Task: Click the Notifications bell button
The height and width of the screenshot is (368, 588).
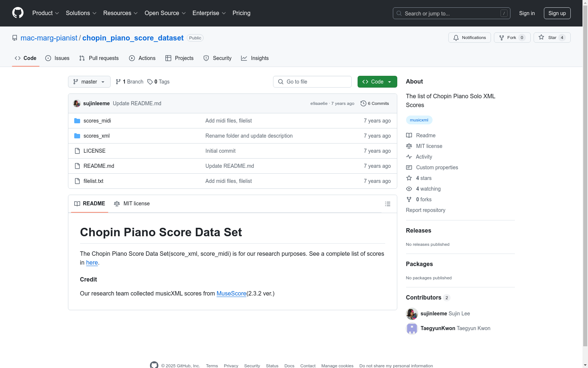Action: point(469,38)
